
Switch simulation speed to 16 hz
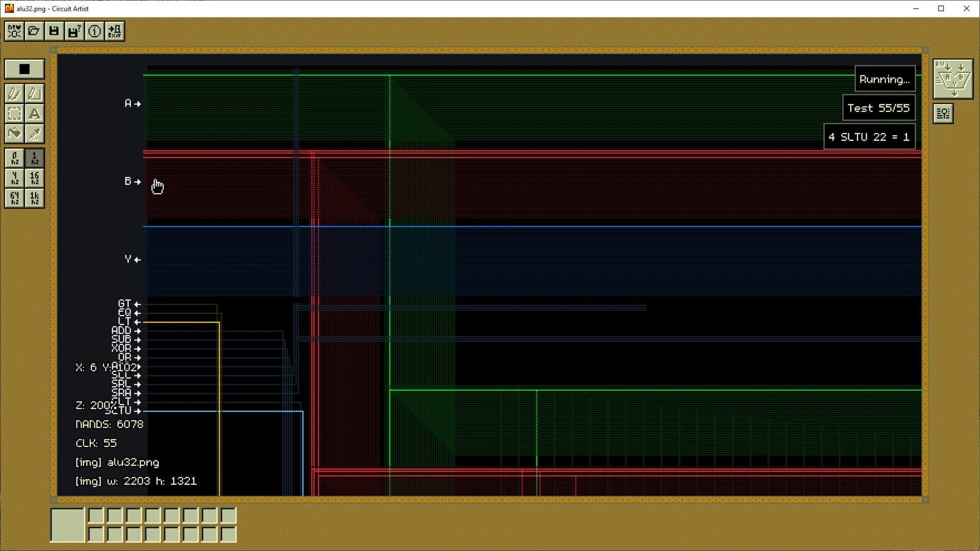point(34,179)
